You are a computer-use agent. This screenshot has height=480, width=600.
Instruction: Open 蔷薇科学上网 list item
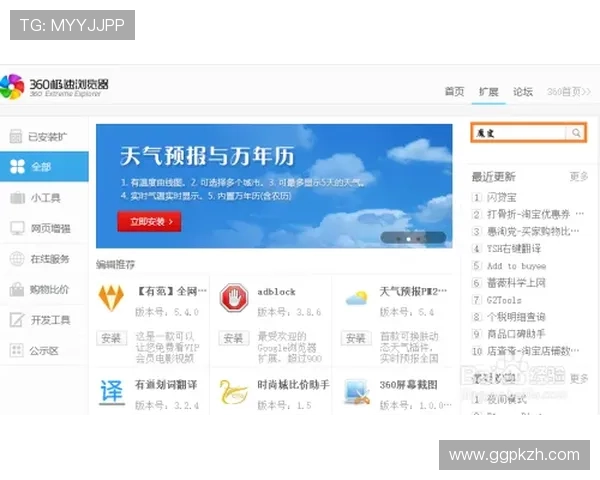click(x=516, y=283)
